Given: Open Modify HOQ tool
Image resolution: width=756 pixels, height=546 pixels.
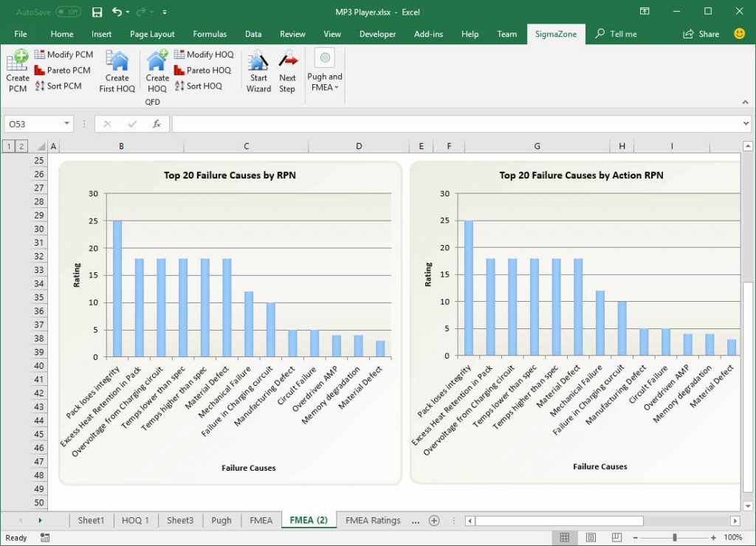Looking at the screenshot, I should [x=204, y=55].
